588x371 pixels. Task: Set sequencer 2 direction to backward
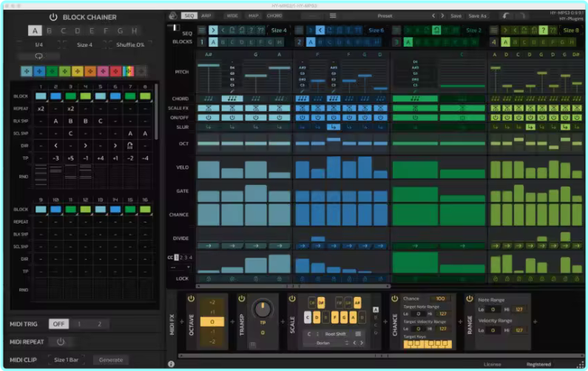pos(320,30)
